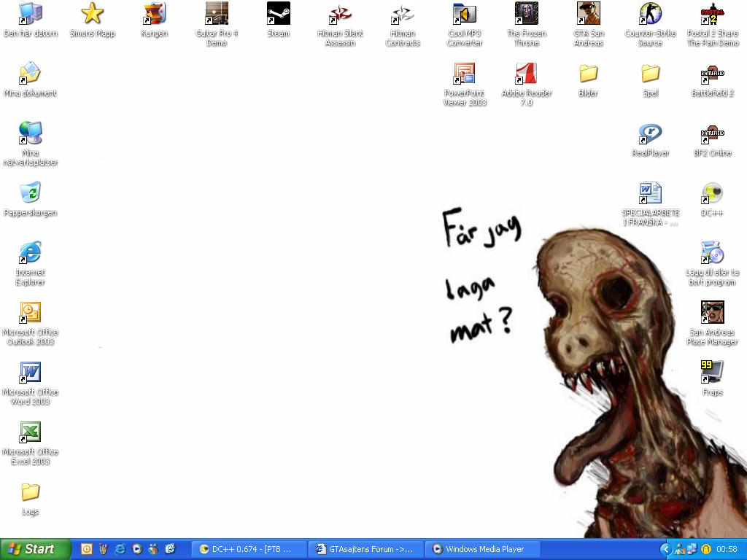
Task: Switch to GTAsajtens Forum taskbar window
Action: (x=365, y=549)
